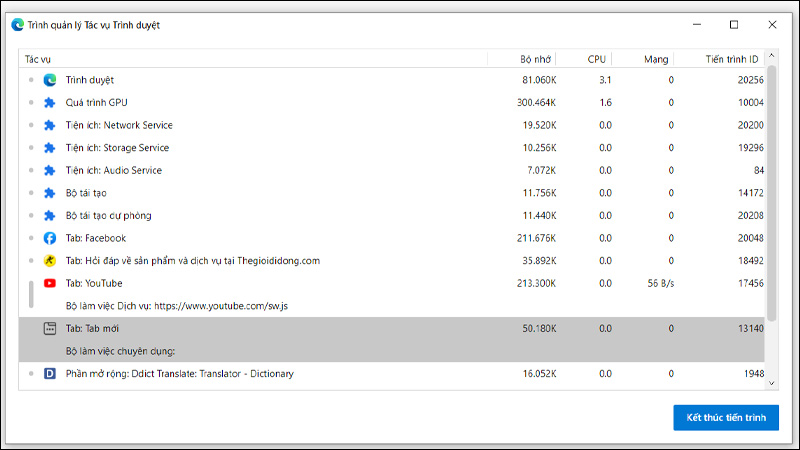
Task: Click the vertical scrollbar thumb
Action: 771,193
